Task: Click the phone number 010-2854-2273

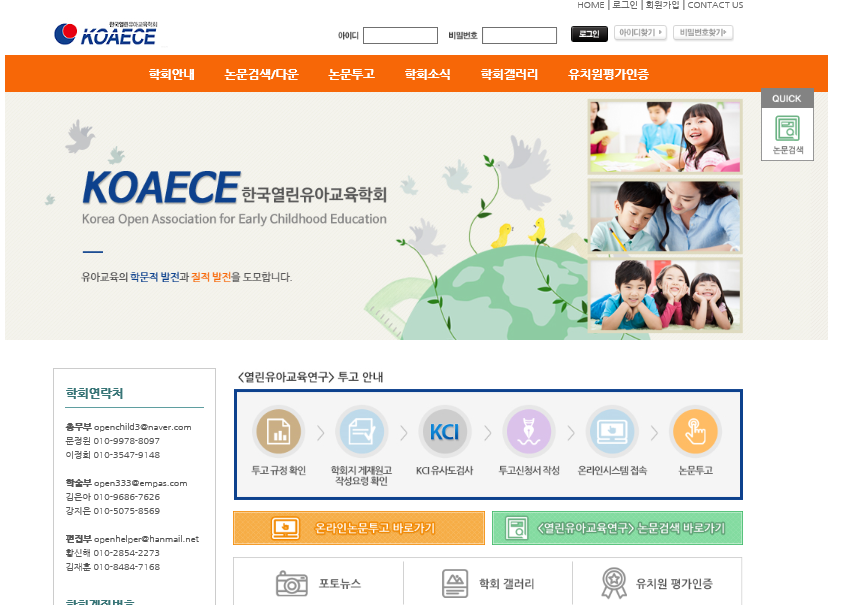Action: pos(126,553)
